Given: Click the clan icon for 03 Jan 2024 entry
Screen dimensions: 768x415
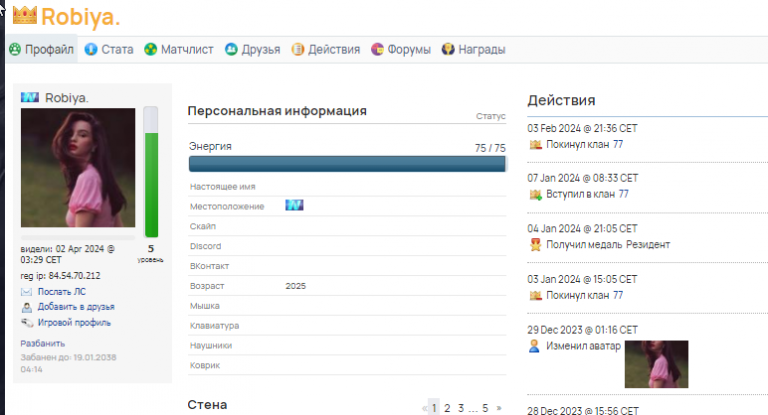Looking at the screenshot, I should [535, 295].
